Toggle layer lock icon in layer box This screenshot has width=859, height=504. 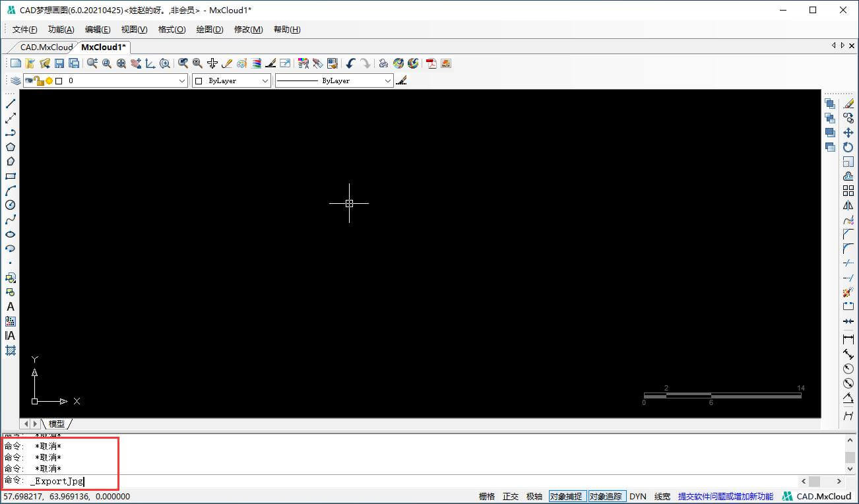[x=39, y=80]
